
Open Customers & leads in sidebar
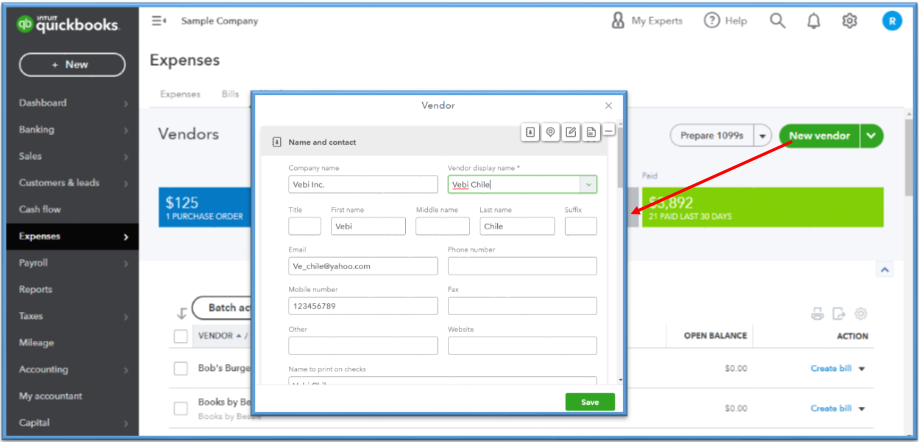click(59, 183)
